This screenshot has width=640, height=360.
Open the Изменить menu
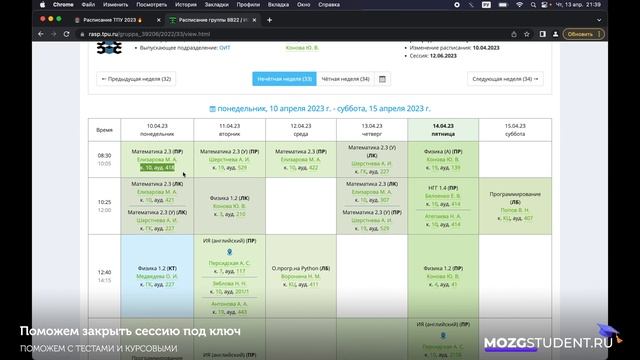pos(116,5)
